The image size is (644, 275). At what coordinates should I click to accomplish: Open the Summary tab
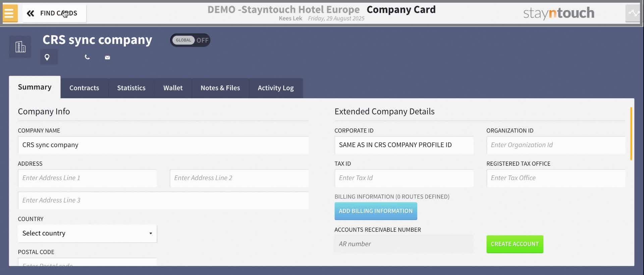(35, 87)
